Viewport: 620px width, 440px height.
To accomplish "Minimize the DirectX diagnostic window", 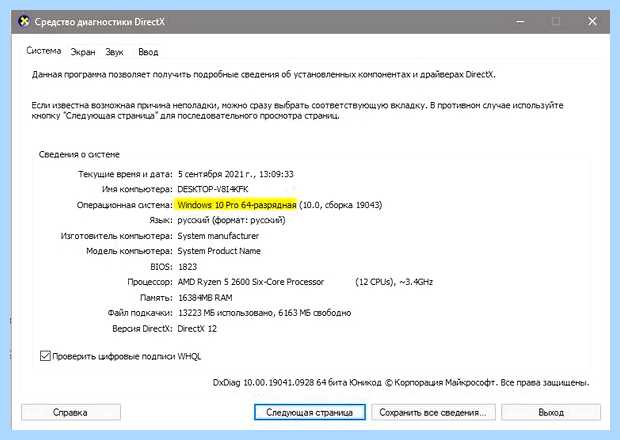I will pos(520,21).
